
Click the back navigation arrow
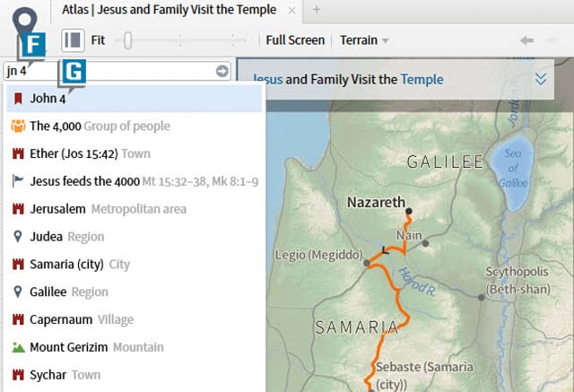coord(527,40)
